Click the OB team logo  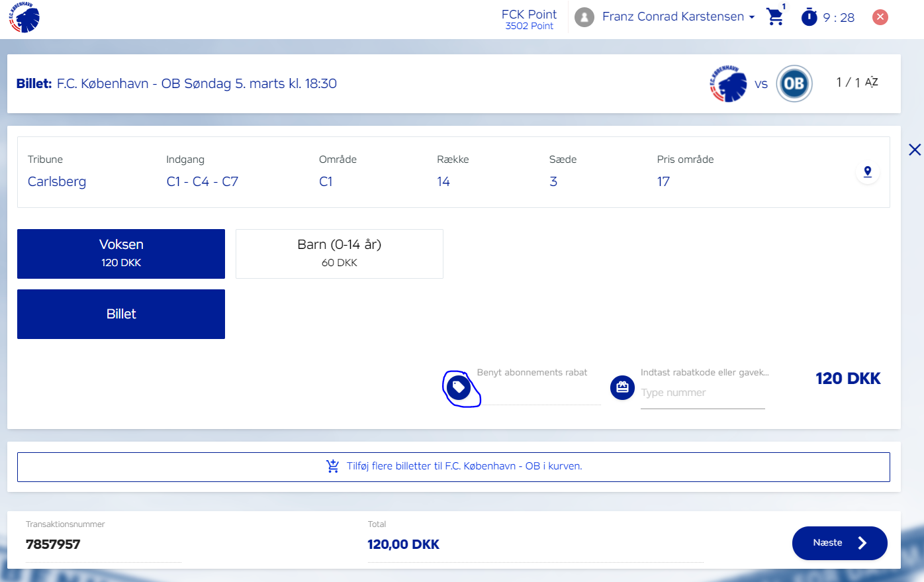794,83
